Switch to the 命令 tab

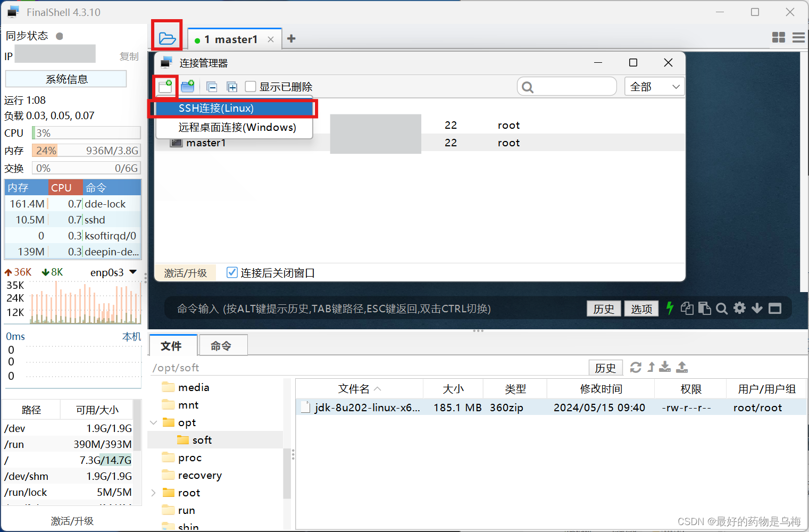click(x=222, y=345)
